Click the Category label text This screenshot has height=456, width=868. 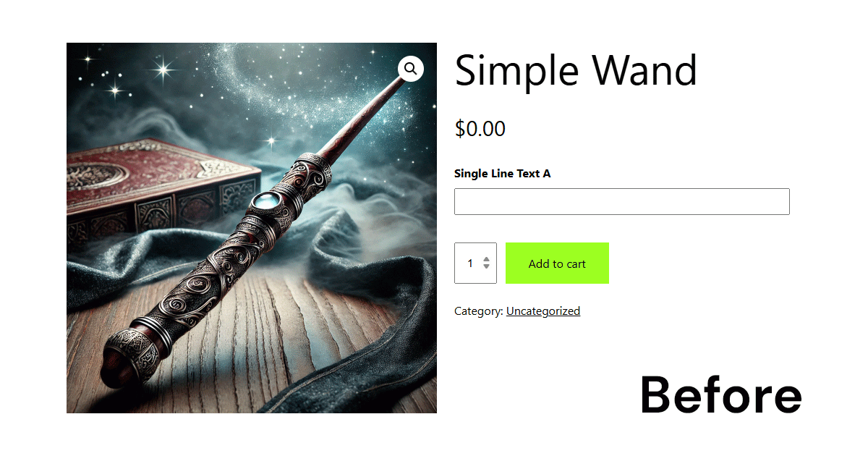click(479, 311)
